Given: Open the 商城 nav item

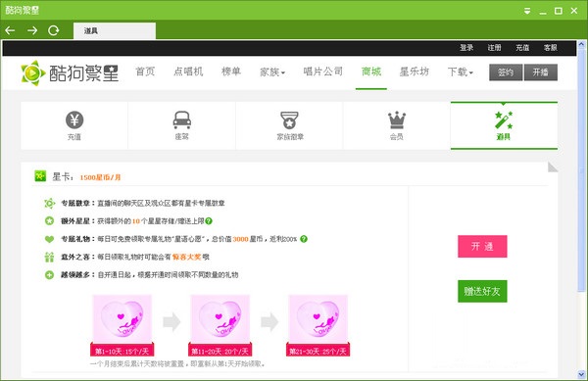Looking at the screenshot, I should click(x=371, y=71).
